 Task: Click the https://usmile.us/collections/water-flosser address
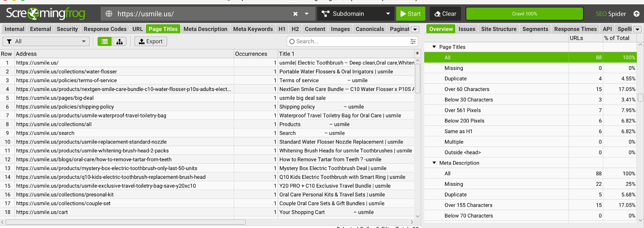[67, 71]
